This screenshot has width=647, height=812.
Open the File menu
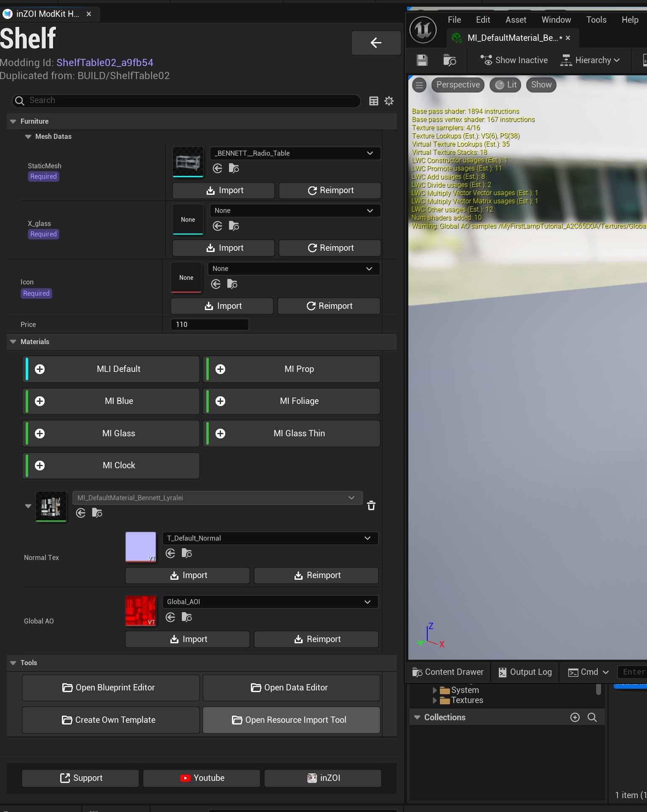tap(454, 20)
